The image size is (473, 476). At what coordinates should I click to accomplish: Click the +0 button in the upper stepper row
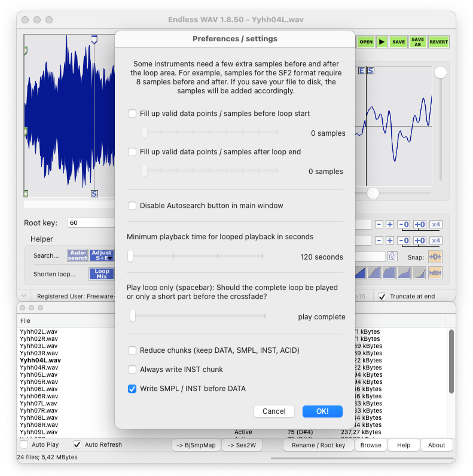click(420, 224)
